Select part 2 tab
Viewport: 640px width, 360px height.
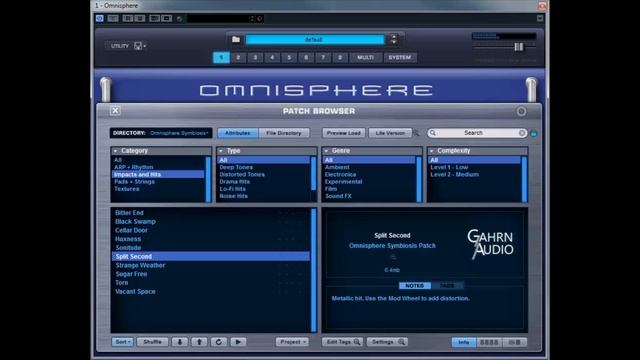point(238,58)
